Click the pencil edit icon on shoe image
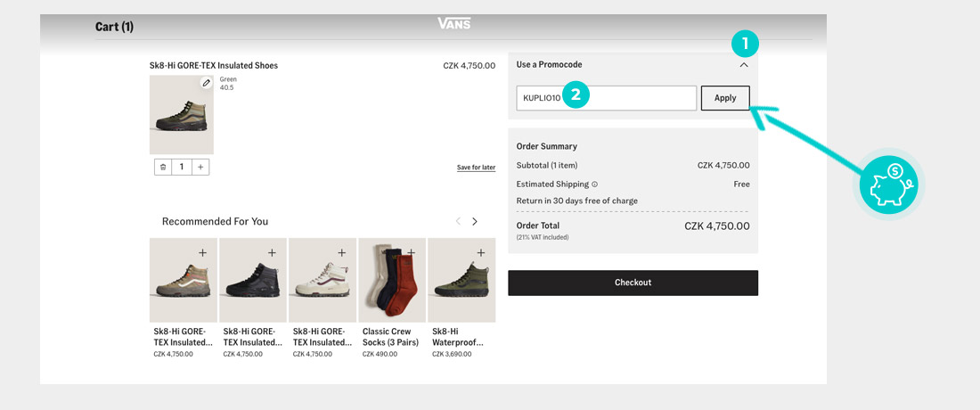980x410 pixels. 206,83
